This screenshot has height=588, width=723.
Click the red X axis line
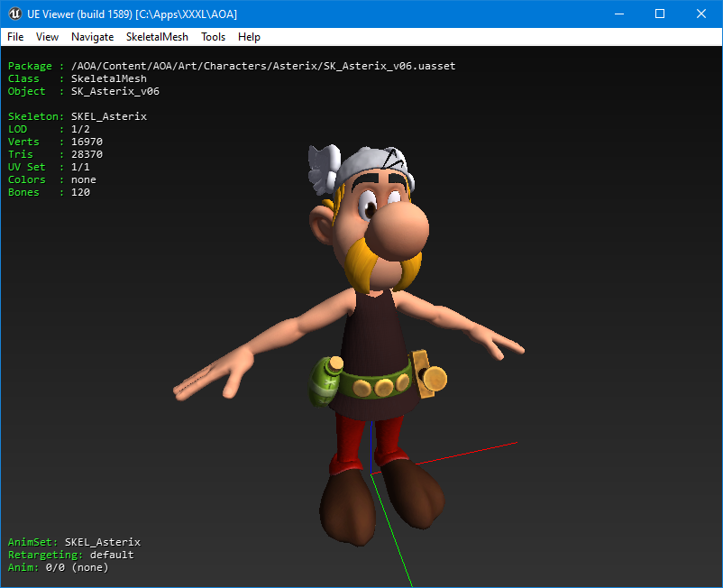point(466,454)
